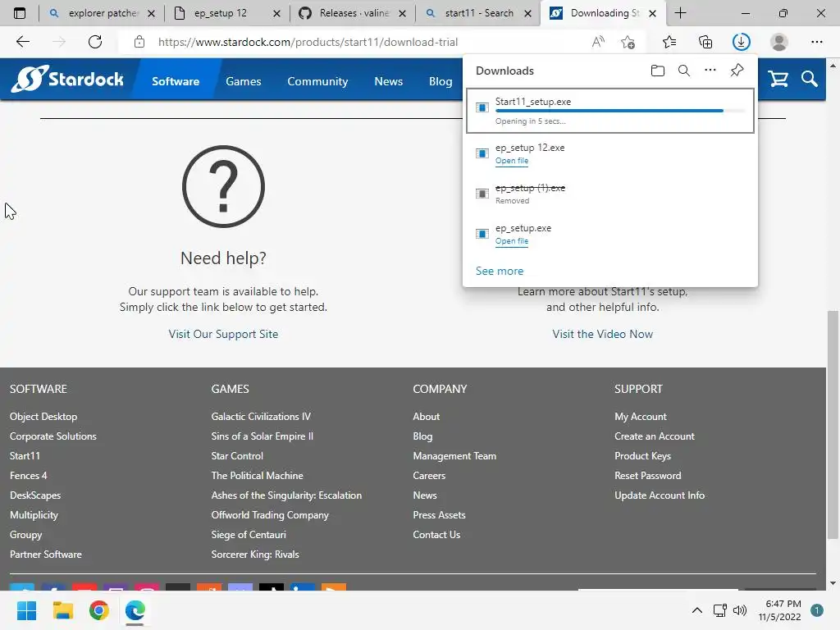Switch to ep_setup 12 tab
The width and height of the screenshot is (840, 630).
click(220, 13)
